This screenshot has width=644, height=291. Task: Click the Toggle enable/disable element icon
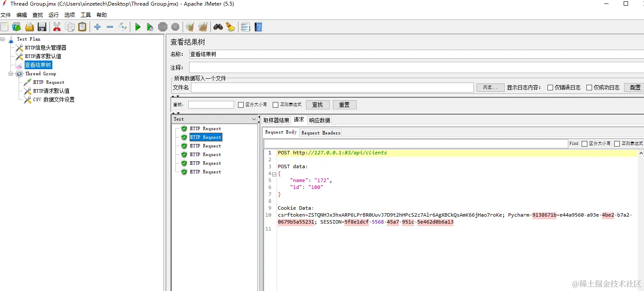123,27
